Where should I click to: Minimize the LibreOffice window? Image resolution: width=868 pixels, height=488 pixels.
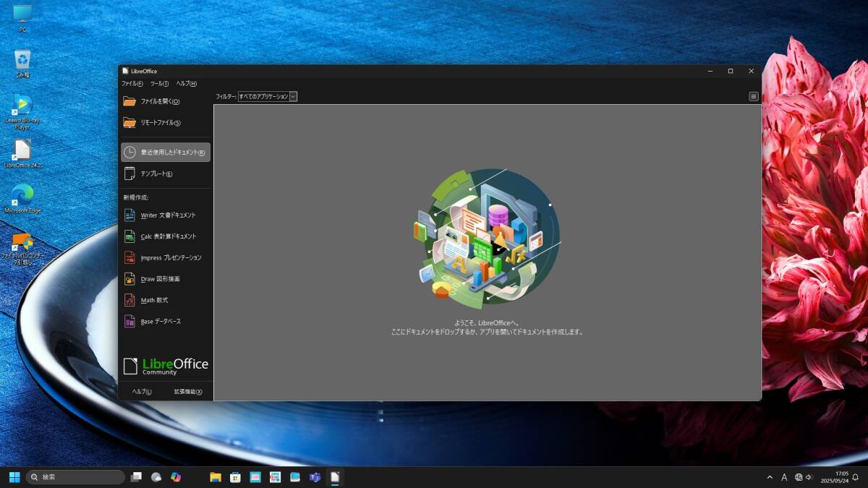point(710,71)
